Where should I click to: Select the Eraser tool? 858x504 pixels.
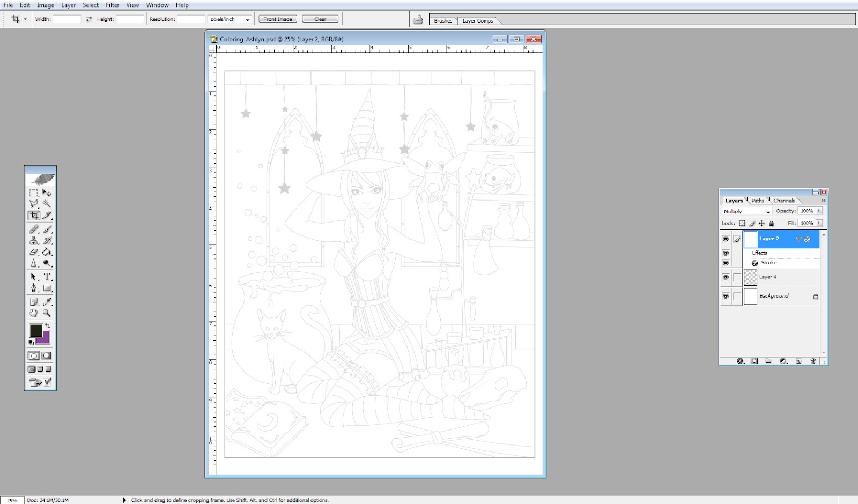[x=34, y=251]
